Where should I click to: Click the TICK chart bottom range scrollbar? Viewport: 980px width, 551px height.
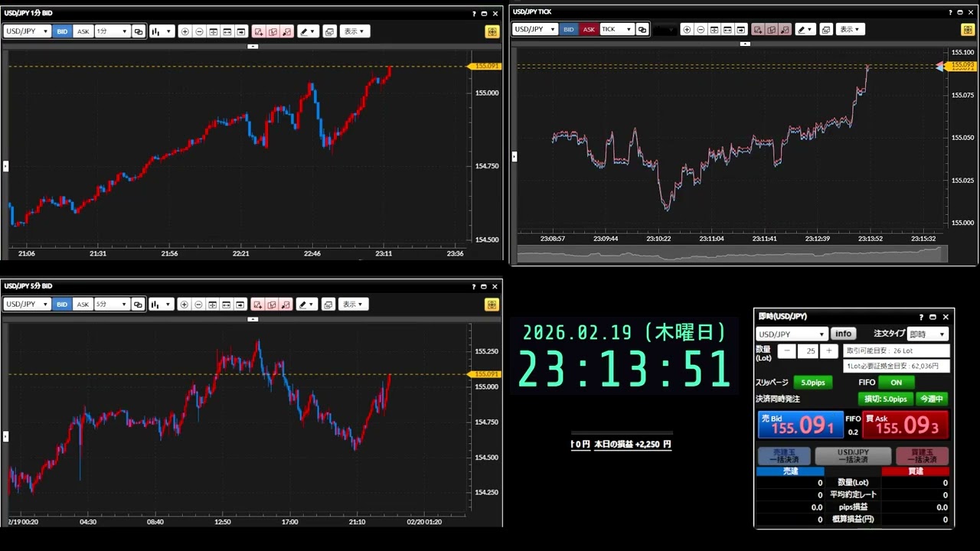tap(733, 253)
